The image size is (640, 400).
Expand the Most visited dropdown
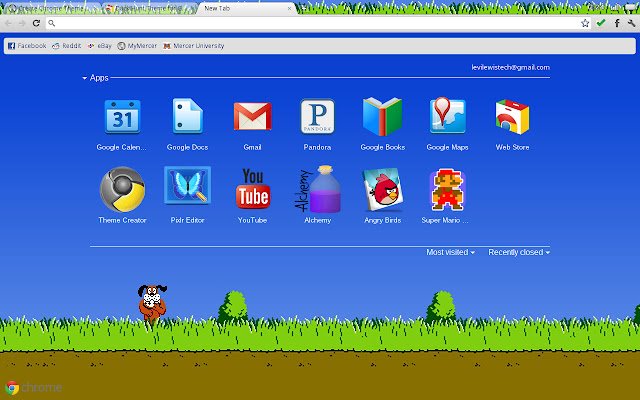(x=451, y=252)
